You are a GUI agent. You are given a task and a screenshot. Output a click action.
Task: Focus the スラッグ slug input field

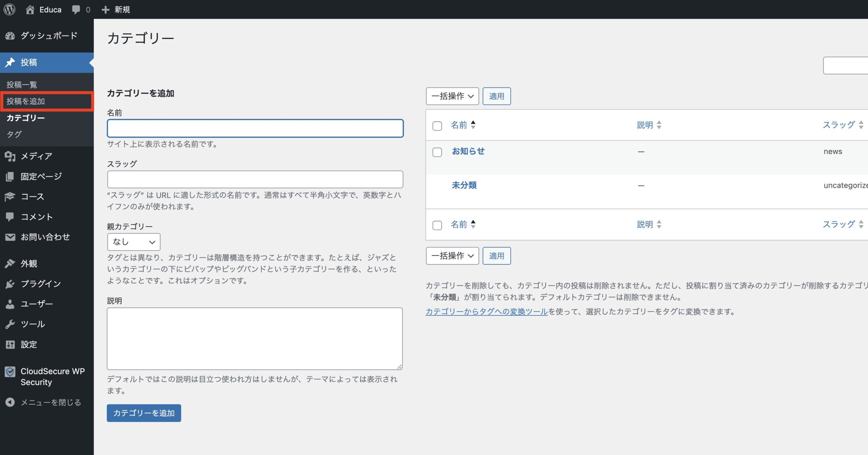(255, 179)
